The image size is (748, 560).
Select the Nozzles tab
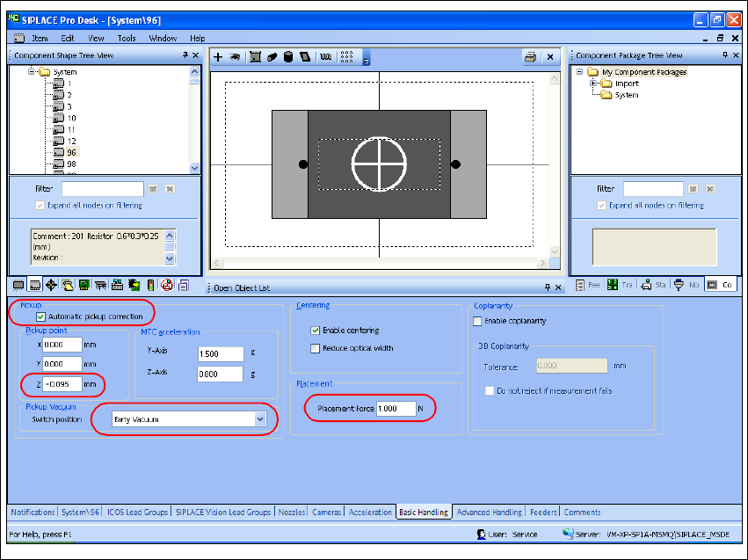[x=291, y=512]
